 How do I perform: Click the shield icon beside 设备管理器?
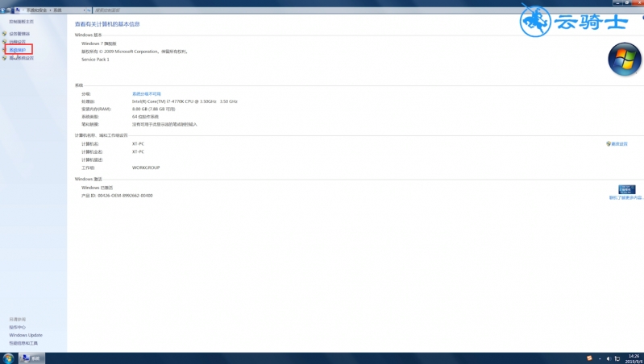[x=5, y=34]
